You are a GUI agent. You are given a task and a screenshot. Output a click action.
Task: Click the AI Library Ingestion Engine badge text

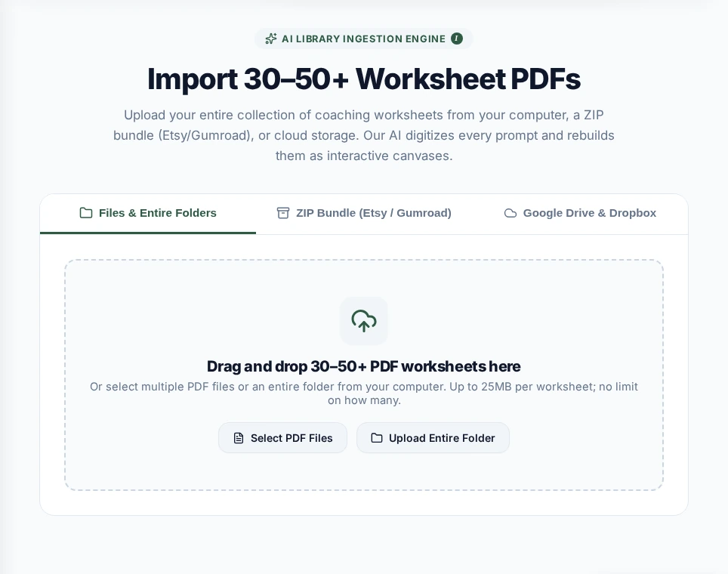[363, 39]
